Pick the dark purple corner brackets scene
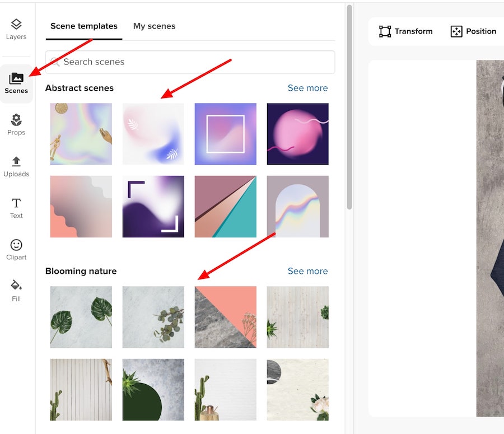This screenshot has width=504, height=434. coord(153,207)
